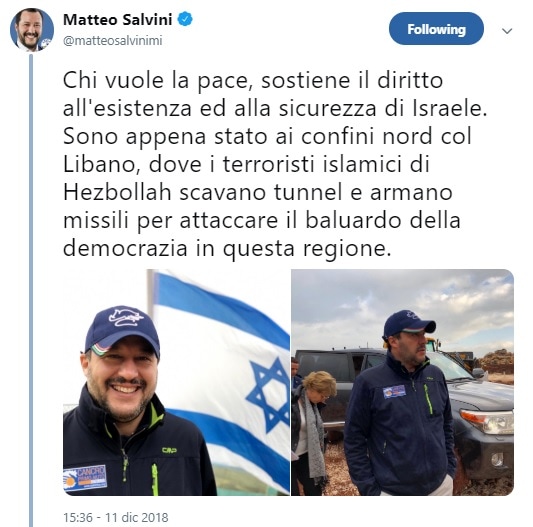Image resolution: width=533 pixels, height=527 pixels.
Task: Click the word Hezbollah in tweet
Action: [x=117, y=192]
